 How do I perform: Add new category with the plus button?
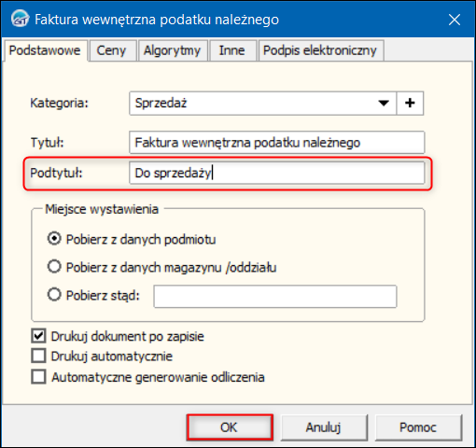(410, 103)
